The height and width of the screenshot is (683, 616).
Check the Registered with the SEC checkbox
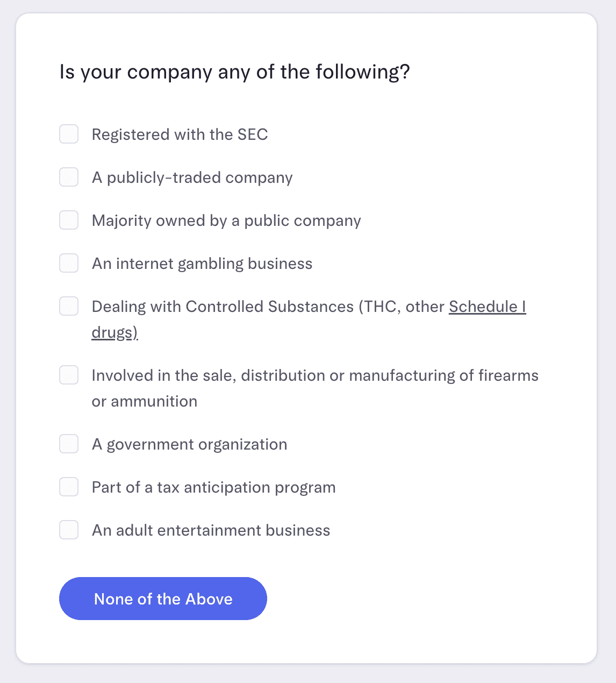pyautogui.click(x=69, y=134)
